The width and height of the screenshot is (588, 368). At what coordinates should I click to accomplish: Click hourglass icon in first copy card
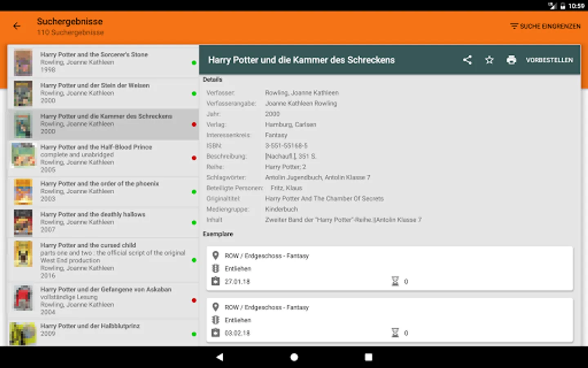pos(395,281)
